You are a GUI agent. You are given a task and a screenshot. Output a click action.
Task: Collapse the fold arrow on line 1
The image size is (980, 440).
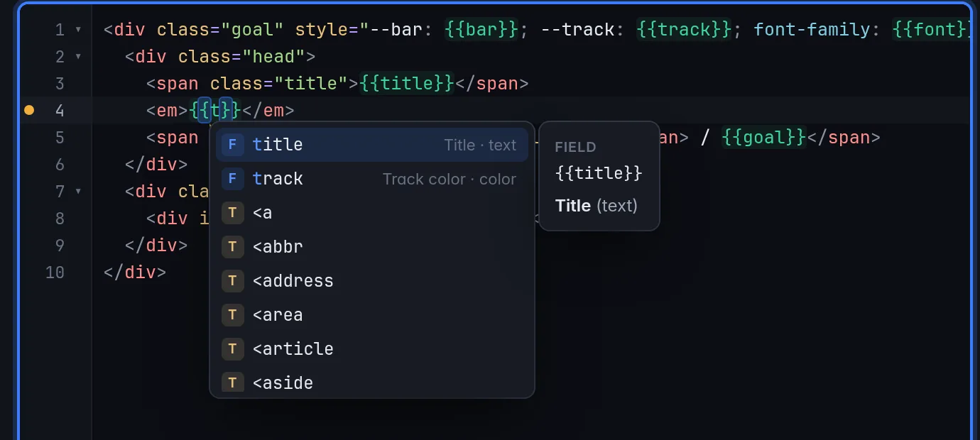coord(78,30)
